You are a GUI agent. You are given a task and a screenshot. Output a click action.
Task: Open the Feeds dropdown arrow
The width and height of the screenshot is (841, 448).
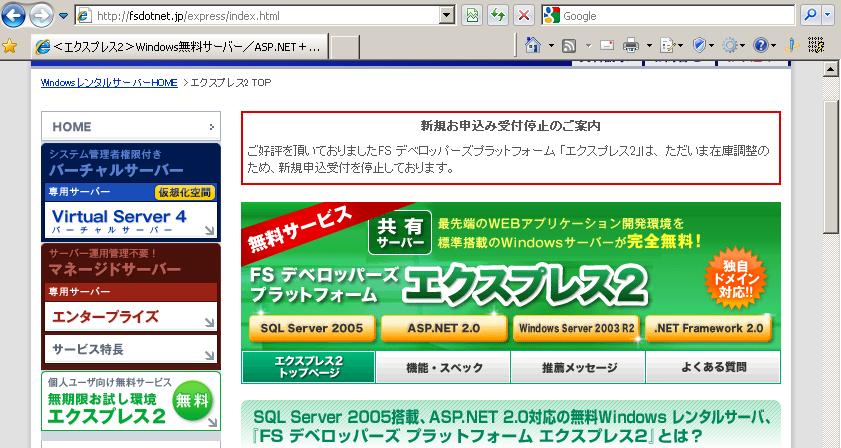588,46
